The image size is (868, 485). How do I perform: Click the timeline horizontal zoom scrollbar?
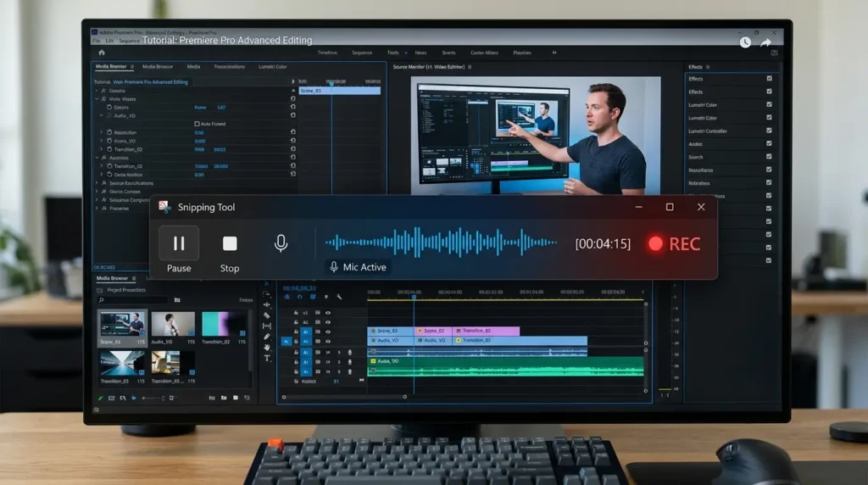point(344,397)
